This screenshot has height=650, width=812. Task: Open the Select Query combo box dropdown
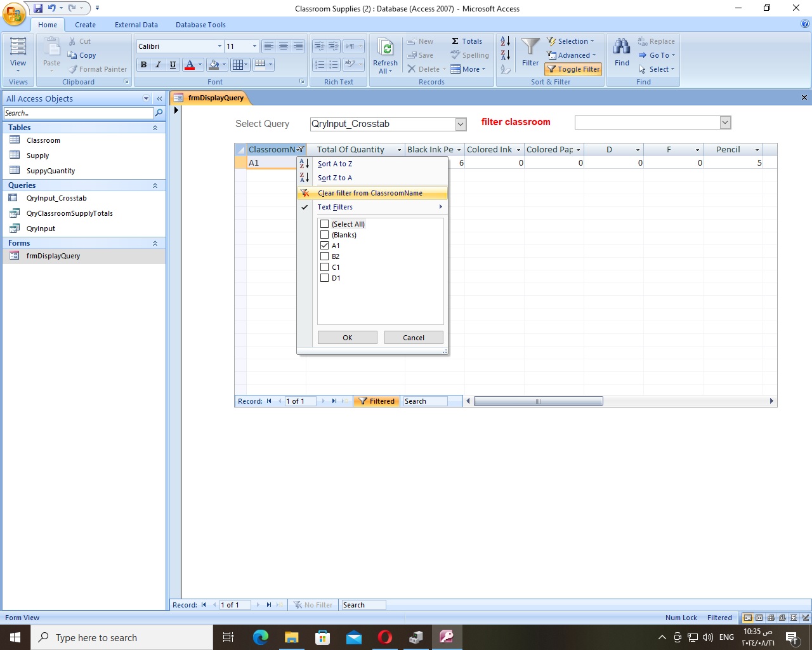point(461,124)
